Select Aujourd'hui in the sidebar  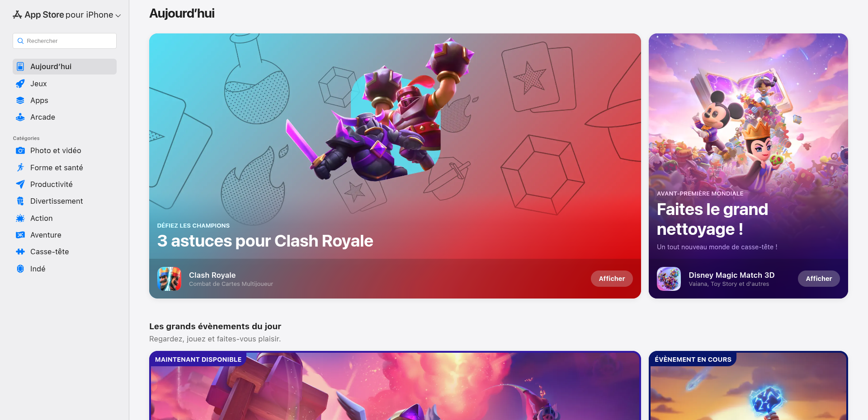pyautogui.click(x=65, y=66)
